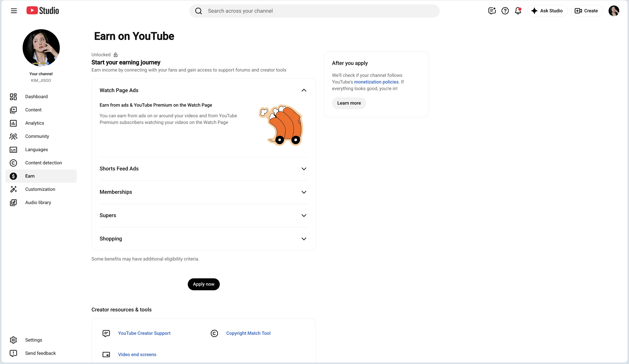629x364 pixels.
Task: Click the Creator resources & tools heading
Action: 122,310
